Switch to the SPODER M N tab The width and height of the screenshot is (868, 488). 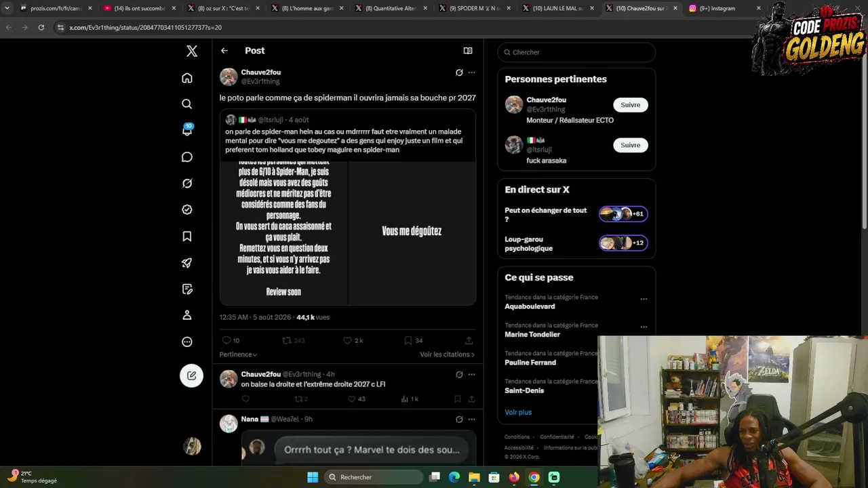(475, 8)
